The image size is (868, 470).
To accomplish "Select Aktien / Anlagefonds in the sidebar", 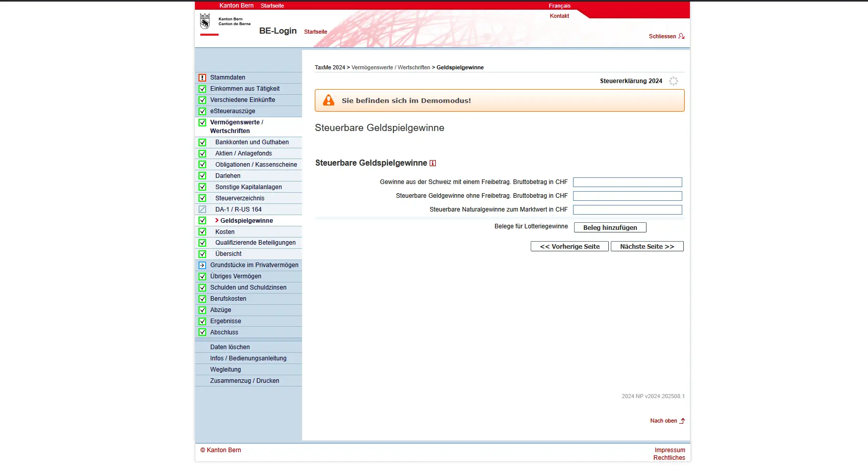I will [x=243, y=153].
